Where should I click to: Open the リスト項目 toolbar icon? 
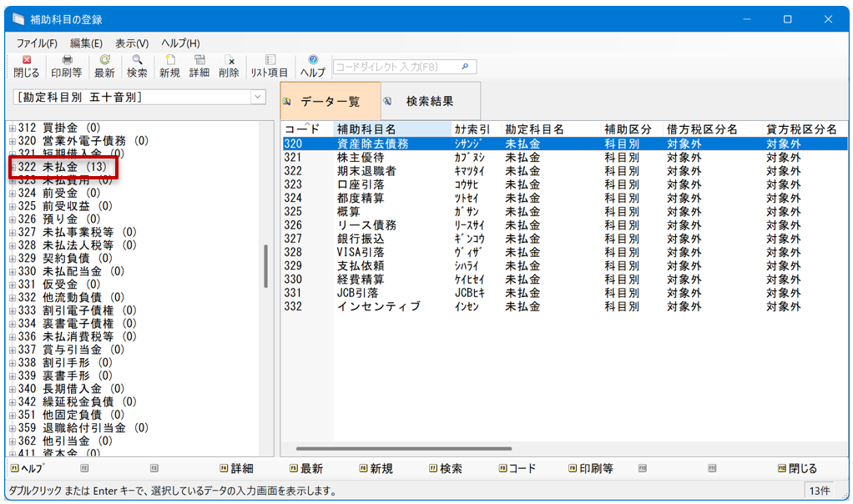coord(270,66)
